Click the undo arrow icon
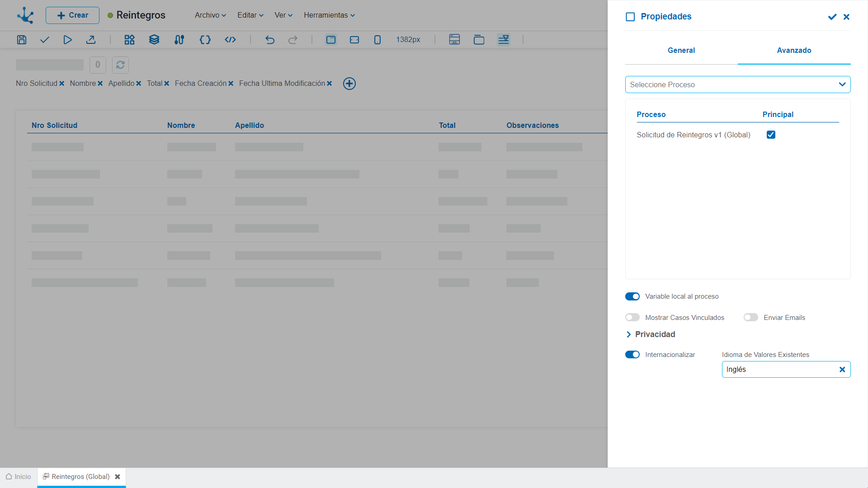Image resolution: width=868 pixels, height=488 pixels. point(270,40)
